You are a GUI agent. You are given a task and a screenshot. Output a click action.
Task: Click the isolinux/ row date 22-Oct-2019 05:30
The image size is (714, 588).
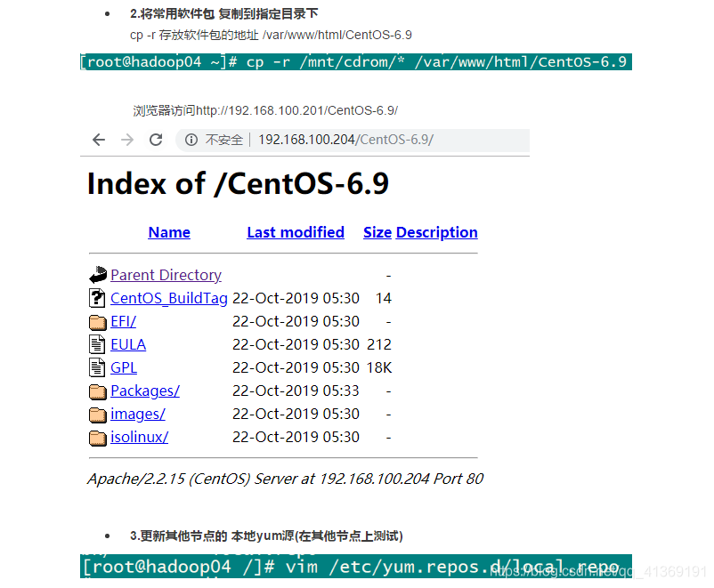[296, 438]
